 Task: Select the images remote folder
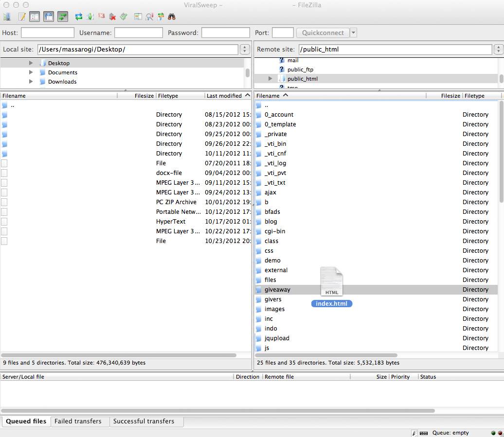376,309
